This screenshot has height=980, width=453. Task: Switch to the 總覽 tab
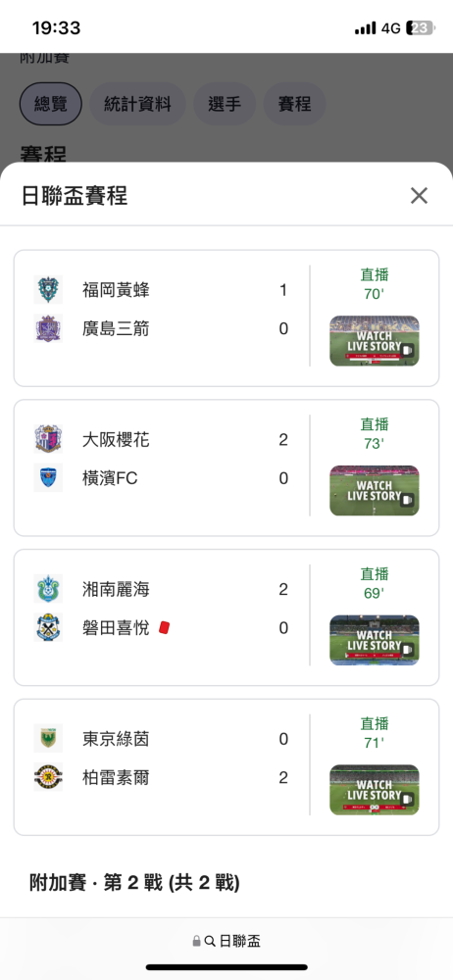51,104
